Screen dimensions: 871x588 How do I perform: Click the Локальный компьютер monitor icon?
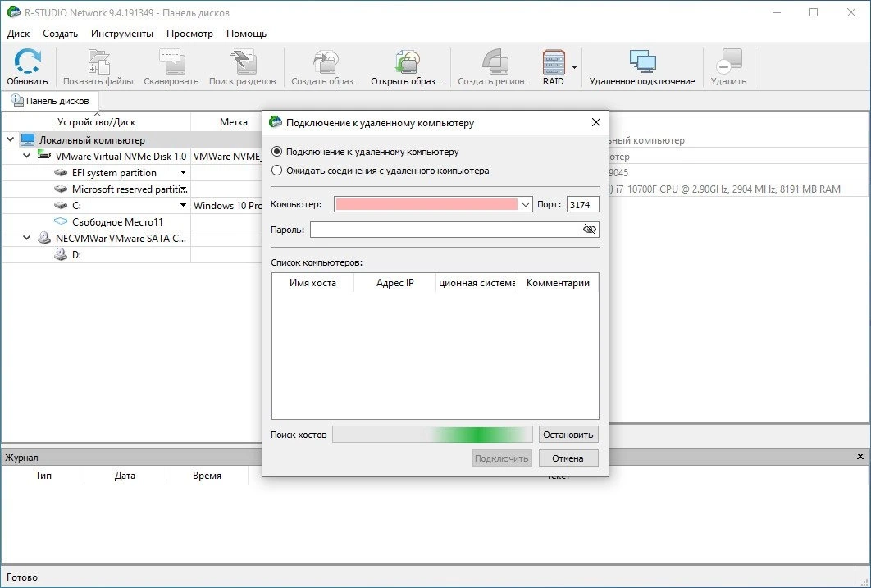[27, 140]
